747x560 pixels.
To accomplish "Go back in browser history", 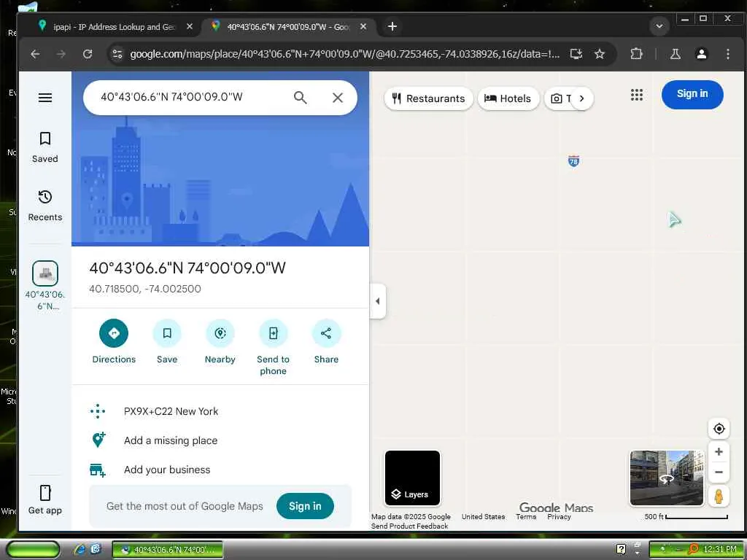I will [35, 54].
